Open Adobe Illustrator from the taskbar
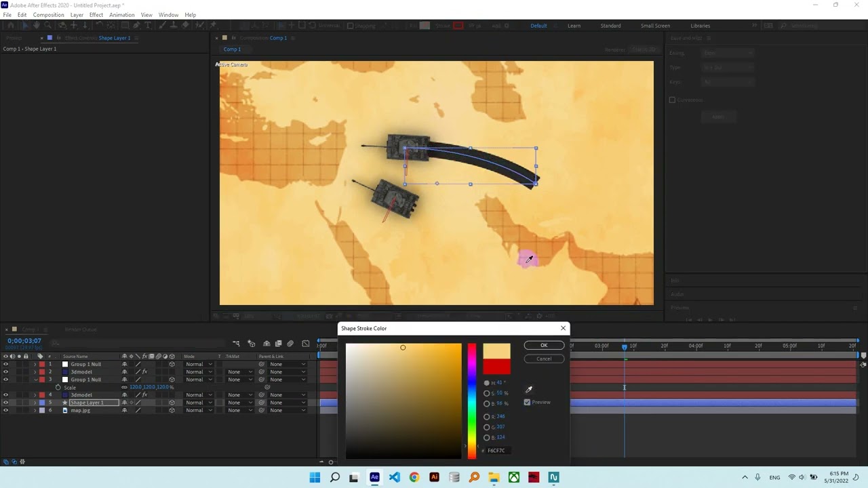Image resolution: width=868 pixels, height=488 pixels. pyautogui.click(x=434, y=477)
